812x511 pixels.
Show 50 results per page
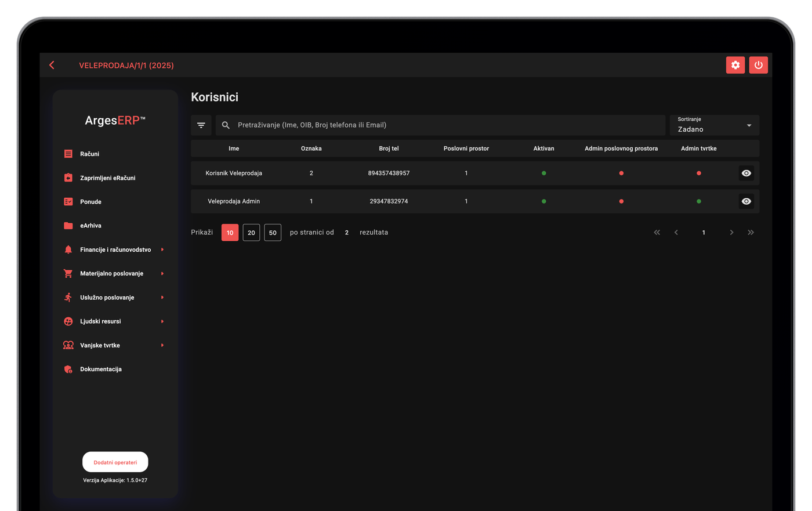tap(273, 233)
